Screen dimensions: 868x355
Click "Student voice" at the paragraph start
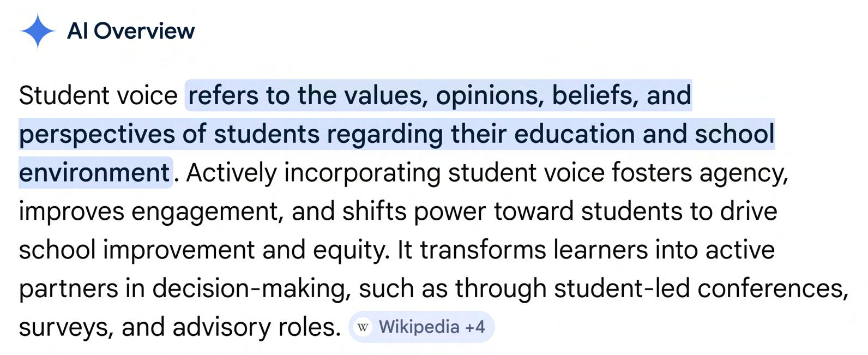coord(98,95)
